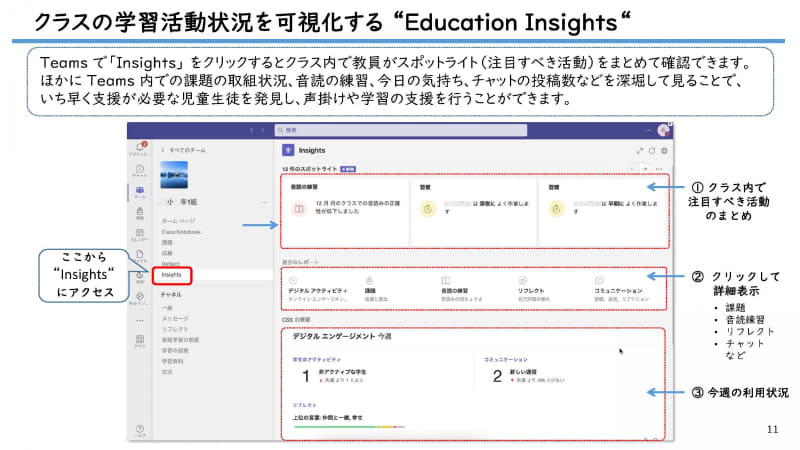Click the blue リフレクト link in engagement card
Viewport: 800px width, 450px height.
point(305,405)
